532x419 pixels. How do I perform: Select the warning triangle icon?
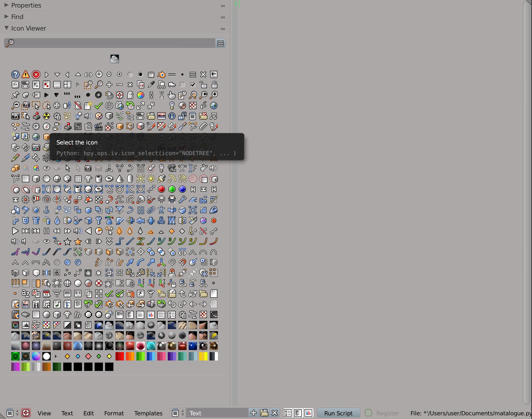pos(26,74)
